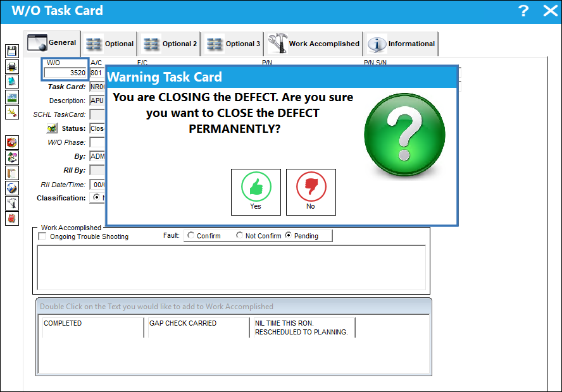The image size is (562, 392).
Task: Click the Task Card field
Action: click(97, 87)
